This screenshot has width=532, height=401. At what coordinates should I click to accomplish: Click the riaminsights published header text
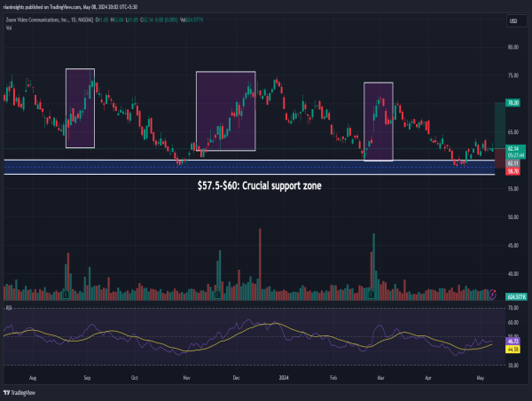[70, 7]
